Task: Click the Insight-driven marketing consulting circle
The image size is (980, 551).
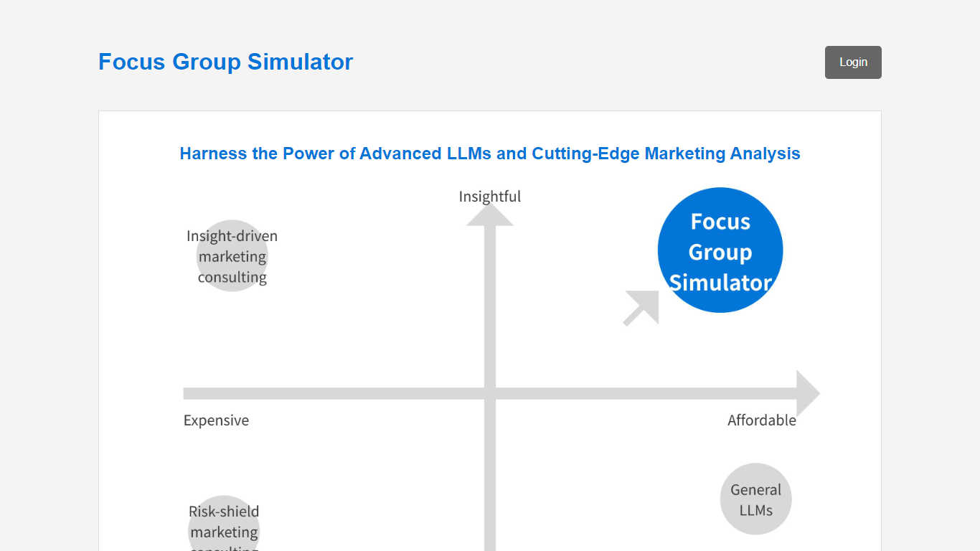Action: 232,256
